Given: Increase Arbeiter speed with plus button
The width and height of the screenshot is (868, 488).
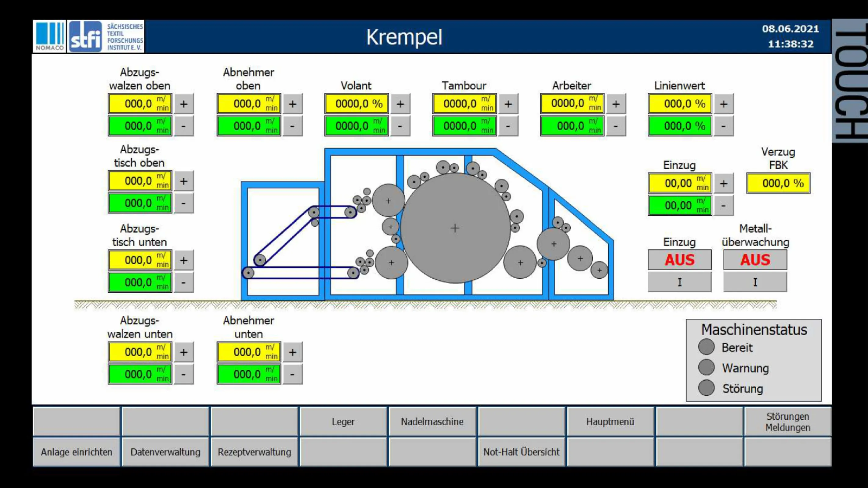Looking at the screenshot, I should click(616, 104).
